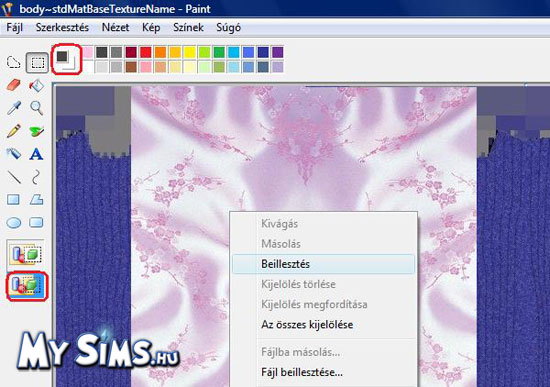This screenshot has height=387, width=550.
Task: Click the foreground/background color indicator box
Action: tap(67, 59)
